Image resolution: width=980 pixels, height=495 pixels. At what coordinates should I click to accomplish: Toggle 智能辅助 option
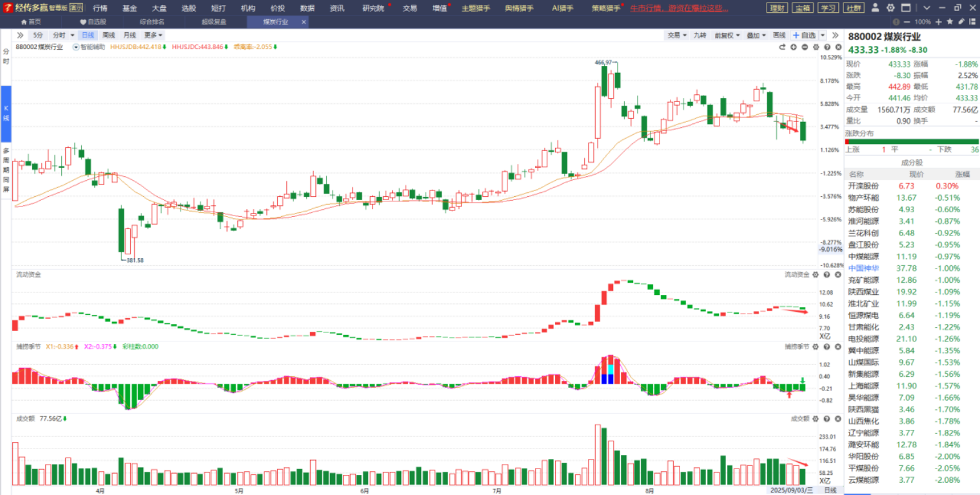pos(88,47)
